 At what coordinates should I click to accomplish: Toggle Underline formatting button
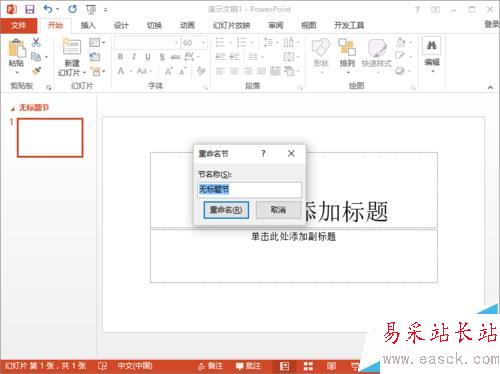[148, 57]
